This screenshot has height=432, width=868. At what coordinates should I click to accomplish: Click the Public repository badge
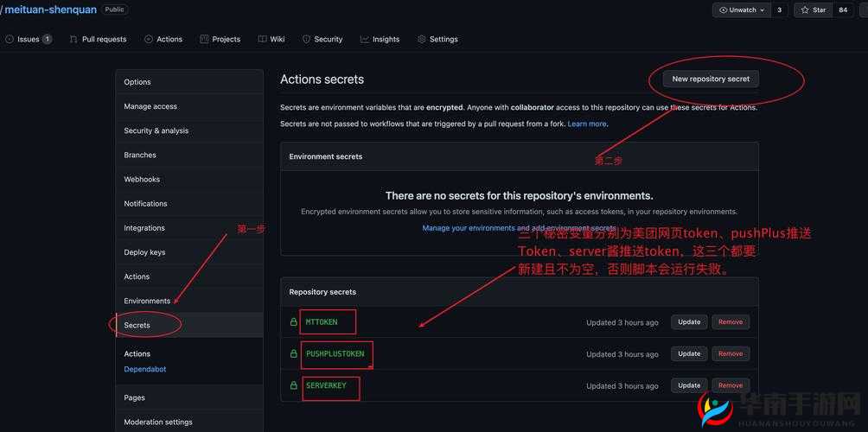click(x=115, y=10)
